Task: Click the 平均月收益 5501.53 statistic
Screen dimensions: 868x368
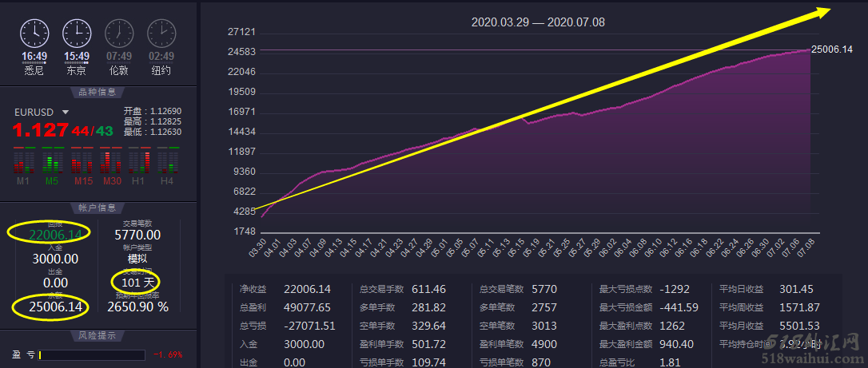Action: [x=770, y=326]
